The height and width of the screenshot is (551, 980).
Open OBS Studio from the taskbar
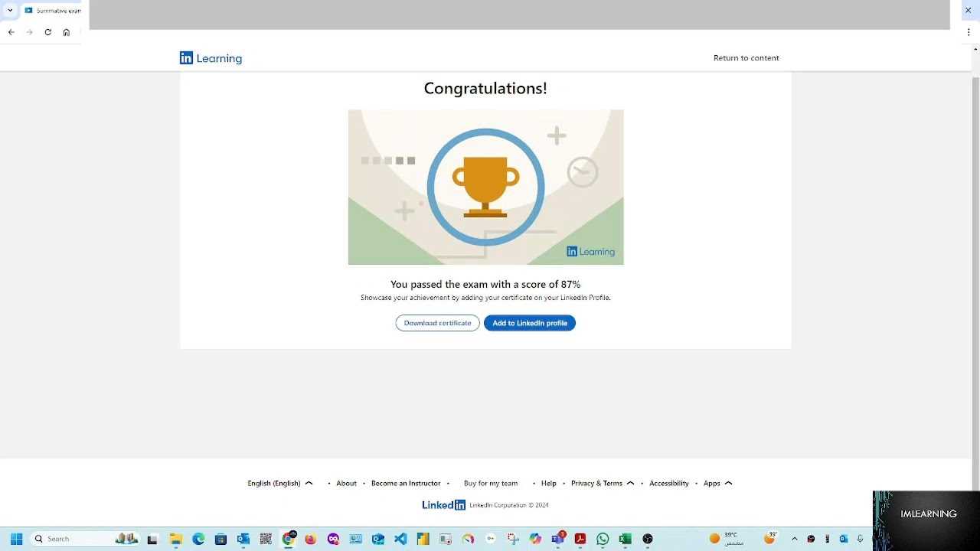point(648,539)
